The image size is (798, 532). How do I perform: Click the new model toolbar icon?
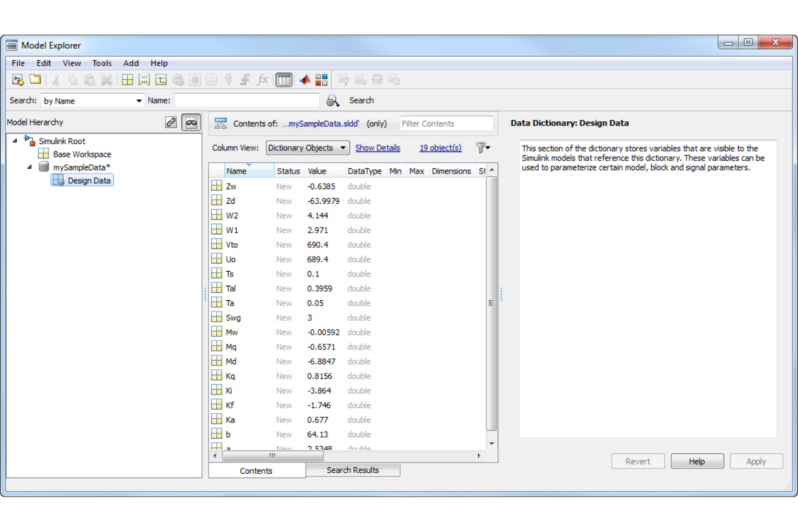[x=18, y=79]
